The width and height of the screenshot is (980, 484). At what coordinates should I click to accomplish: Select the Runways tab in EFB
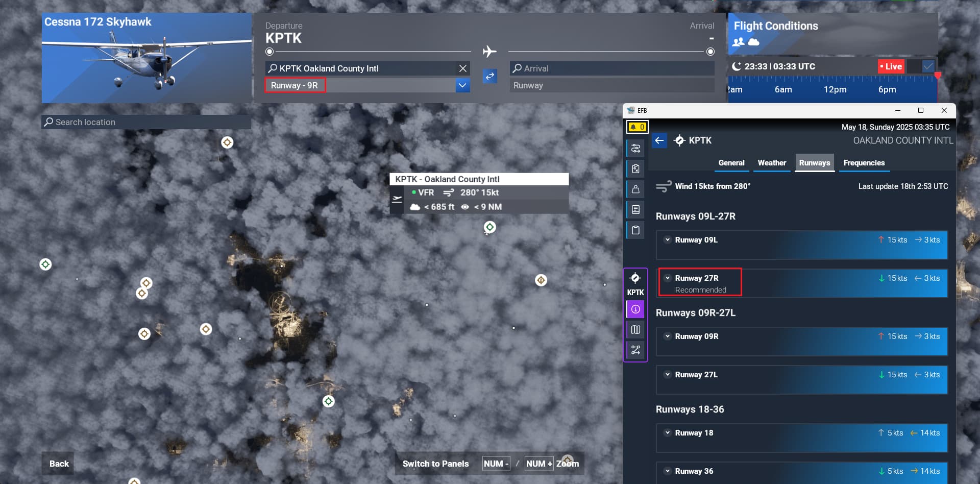click(815, 163)
